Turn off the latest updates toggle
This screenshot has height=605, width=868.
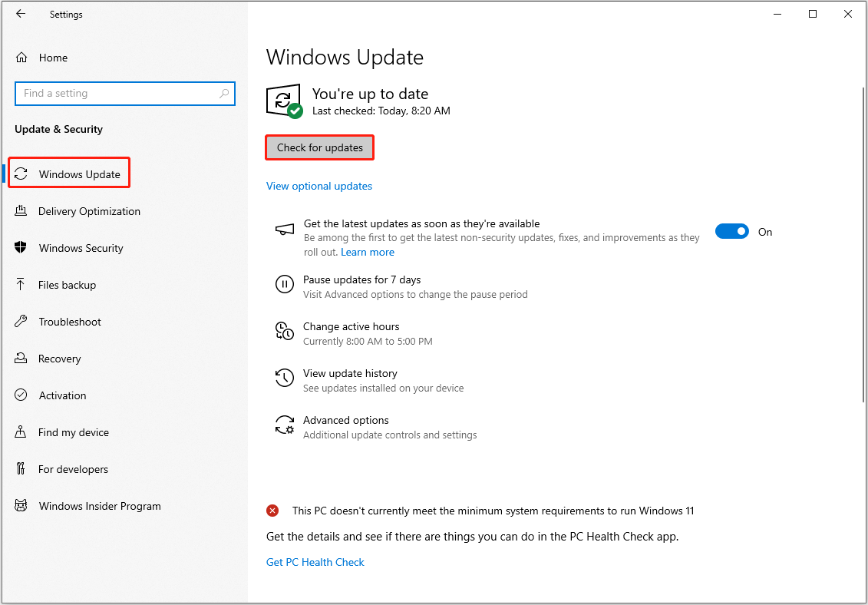pos(732,232)
